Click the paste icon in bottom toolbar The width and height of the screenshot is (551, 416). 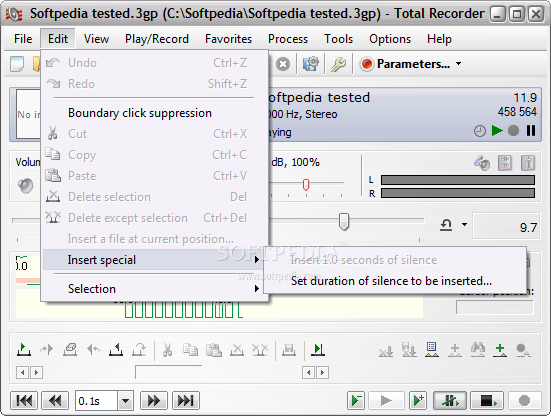coord(214,350)
